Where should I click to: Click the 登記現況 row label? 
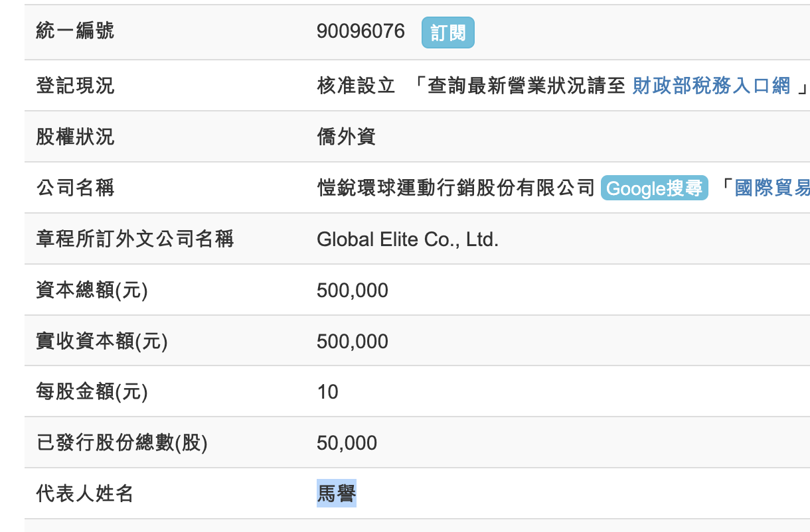(x=75, y=86)
